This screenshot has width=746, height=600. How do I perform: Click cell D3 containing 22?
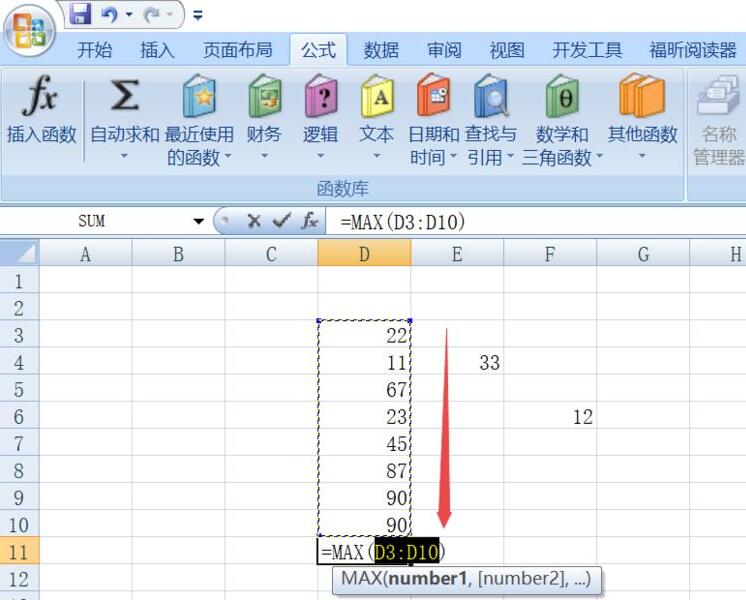(x=364, y=335)
